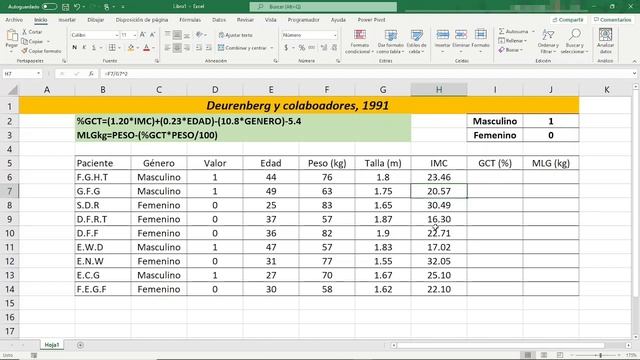The width and height of the screenshot is (640, 360).
Task: Click the Ajustar texto wrap text button
Action: pos(236,35)
